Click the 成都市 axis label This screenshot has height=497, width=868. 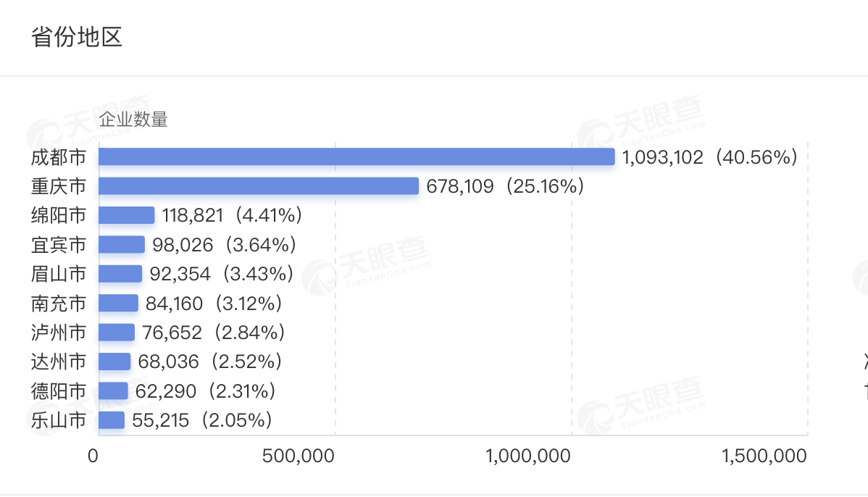click(58, 157)
